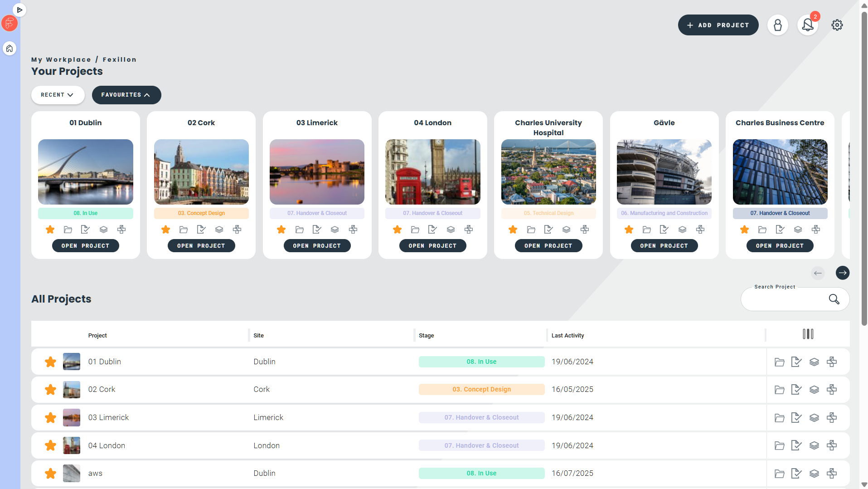Navigate to My Workplace breadcrumb

coord(61,59)
